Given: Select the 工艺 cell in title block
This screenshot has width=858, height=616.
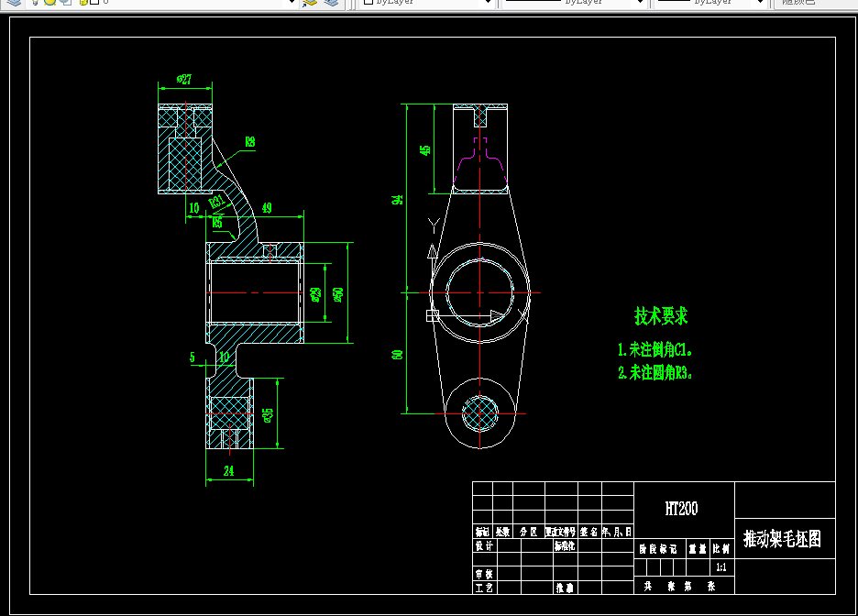Looking at the screenshot, I should 484,588.
